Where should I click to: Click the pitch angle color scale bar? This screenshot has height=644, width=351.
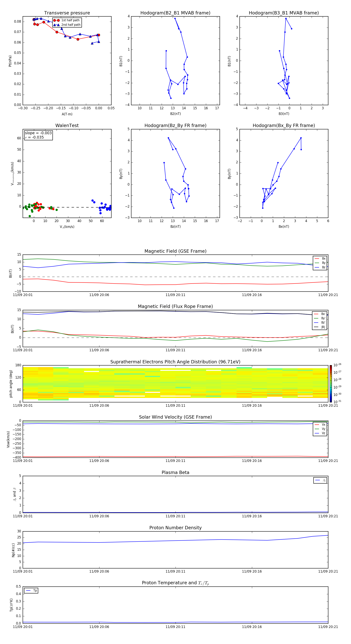[x=331, y=383]
